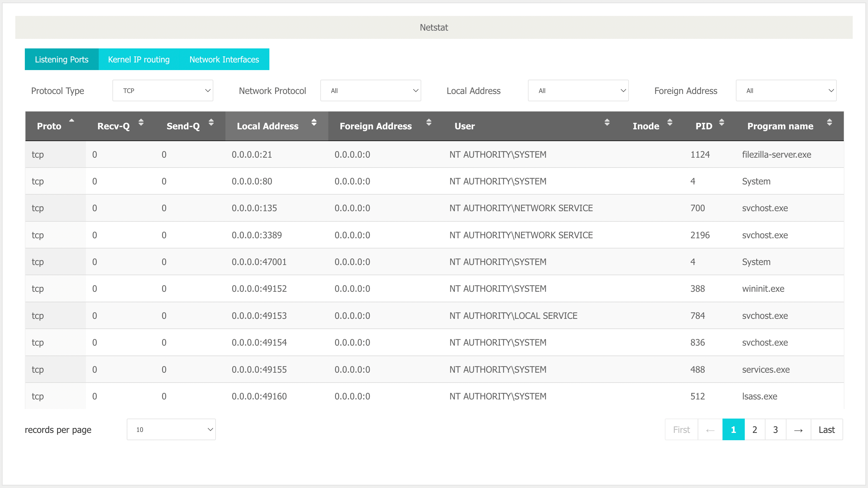
Task: Click local address 0.0.0.0:49155
Action: point(259,370)
